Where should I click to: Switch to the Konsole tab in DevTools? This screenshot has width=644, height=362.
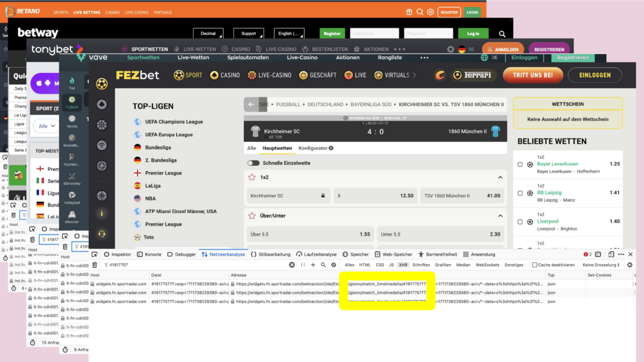click(x=149, y=255)
